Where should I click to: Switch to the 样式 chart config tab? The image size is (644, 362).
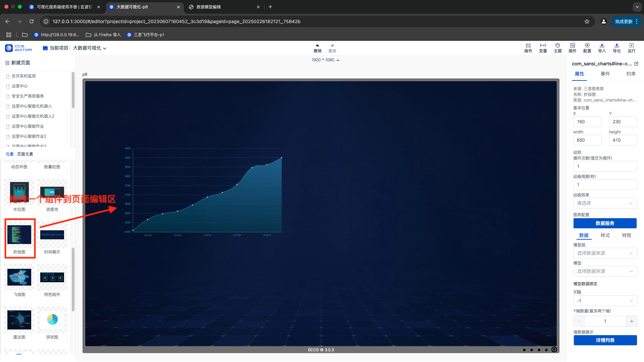coord(605,235)
